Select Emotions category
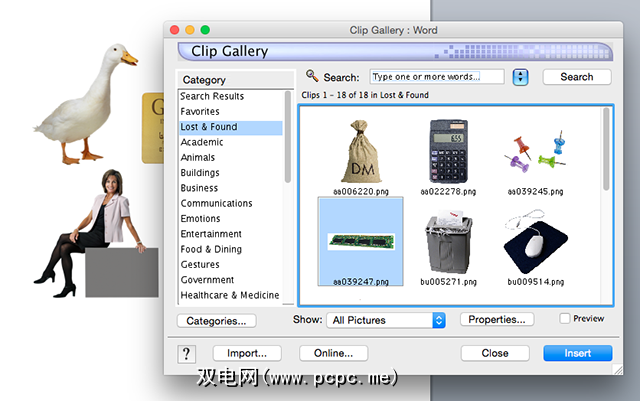Screen dimensions: 640x401 tap(231, 218)
